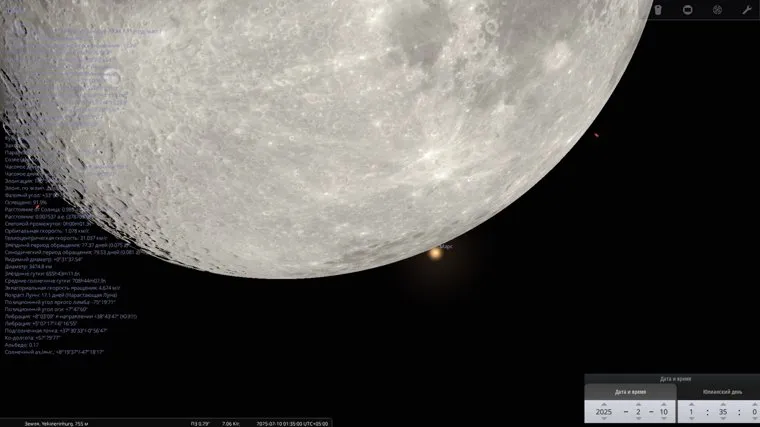Click the round wheel icon in top toolbar
This screenshot has height=427, width=760.
(x=717, y=10)
